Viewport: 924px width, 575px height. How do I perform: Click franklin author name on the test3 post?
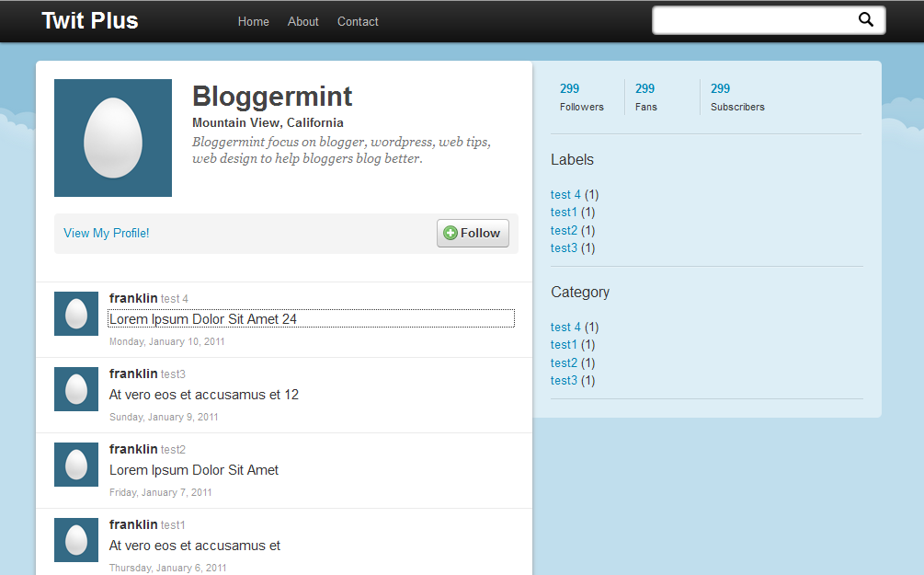click(133, 374)
